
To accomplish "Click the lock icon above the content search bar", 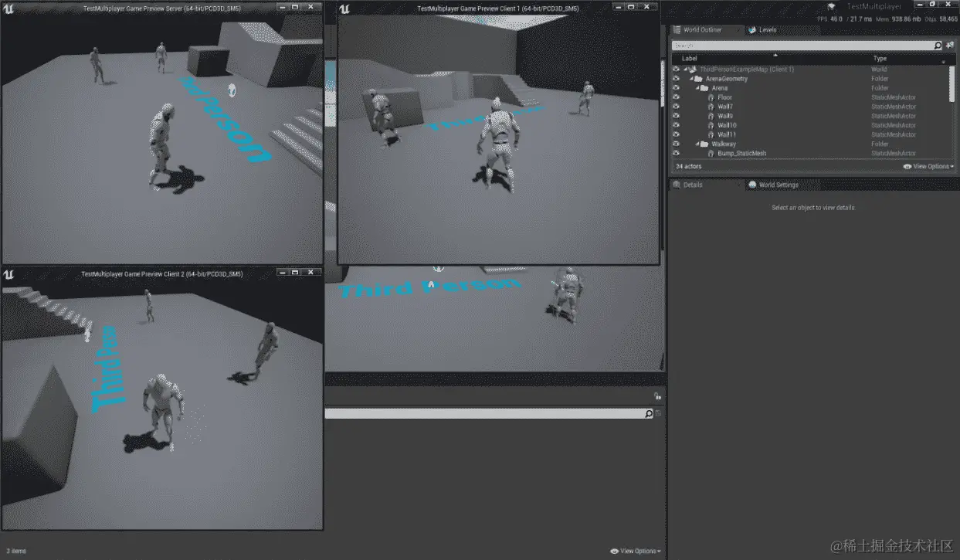I will 657,396.
